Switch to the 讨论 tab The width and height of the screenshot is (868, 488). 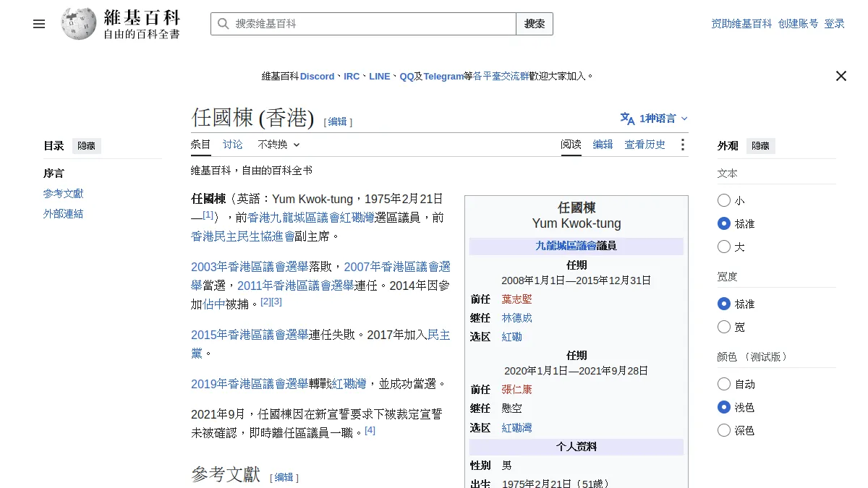pyautogui.click(x=233, y=145)
